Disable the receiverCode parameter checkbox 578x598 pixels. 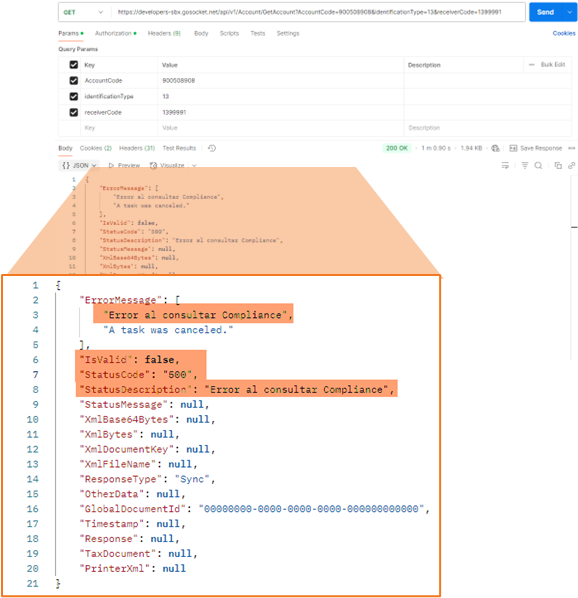coord(74,113)
